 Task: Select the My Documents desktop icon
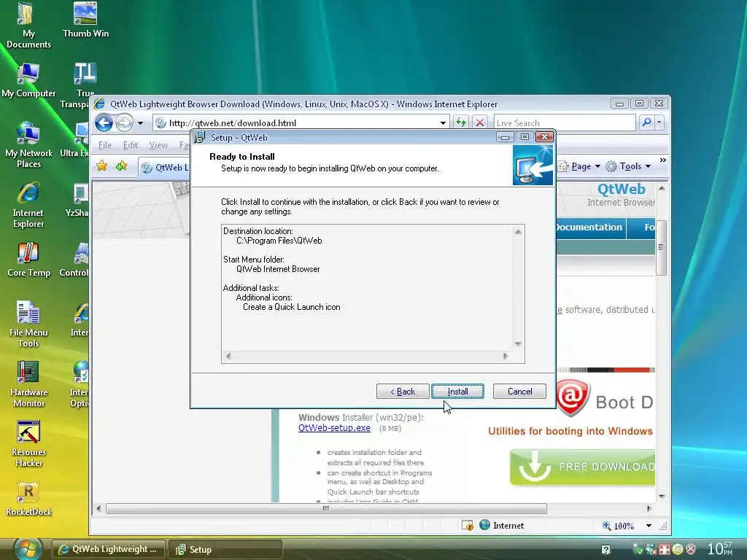click(x=28, y=26)
